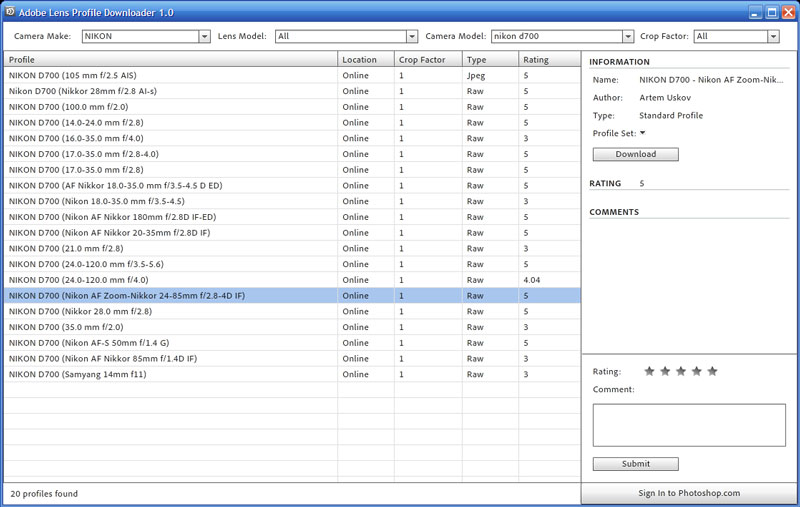
Task: Click the 4.04 rating value
Action: [x=532, y=280]
